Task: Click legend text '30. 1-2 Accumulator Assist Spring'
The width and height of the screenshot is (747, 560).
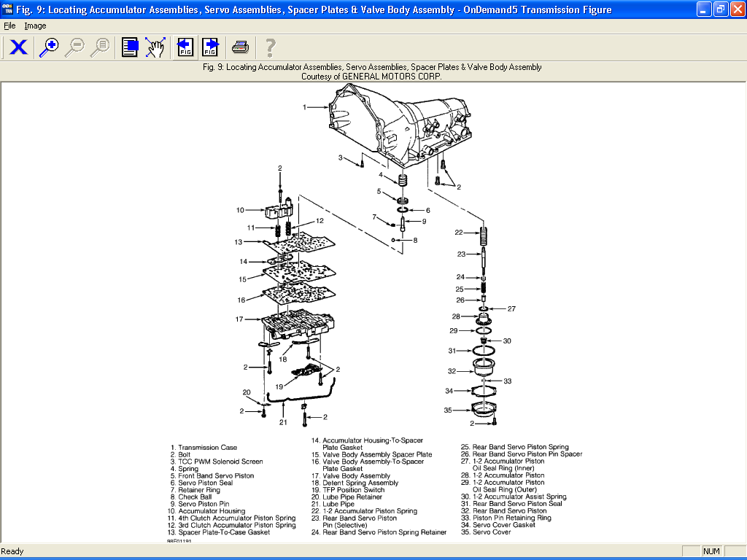Action: (514, 497)
